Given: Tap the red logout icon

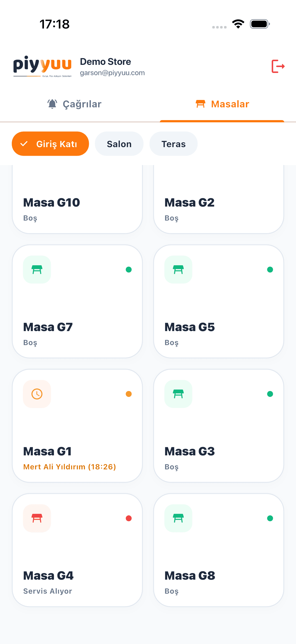Looking at the screenshot, I should (278, 66).
